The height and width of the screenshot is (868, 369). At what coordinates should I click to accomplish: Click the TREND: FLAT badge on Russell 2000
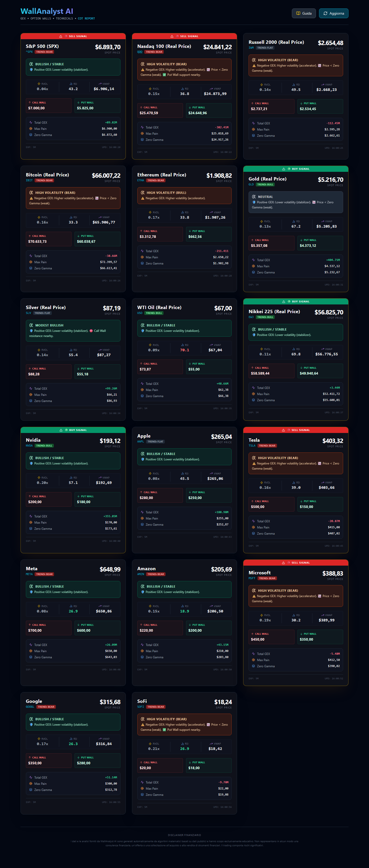[x=265, y=48]
